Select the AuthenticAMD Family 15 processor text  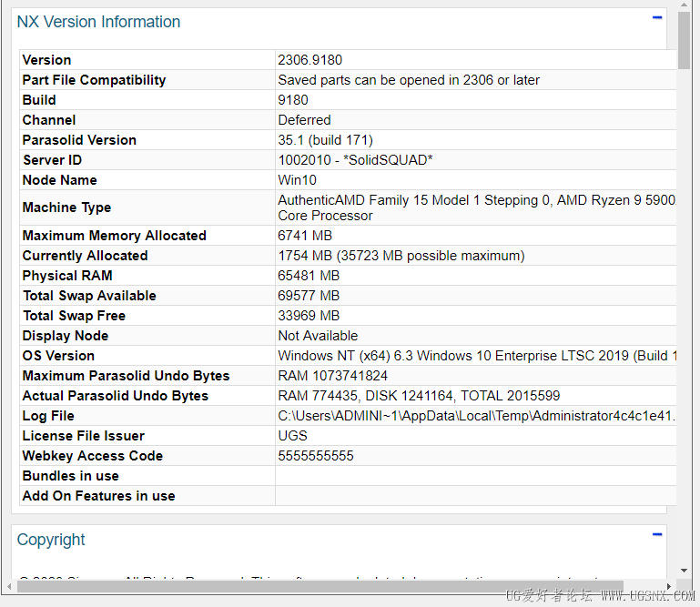(476, 207)
